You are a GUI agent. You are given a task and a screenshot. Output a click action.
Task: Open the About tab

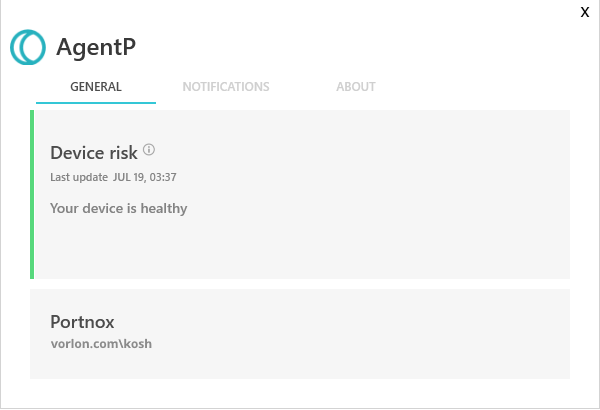tap(356, 87)
